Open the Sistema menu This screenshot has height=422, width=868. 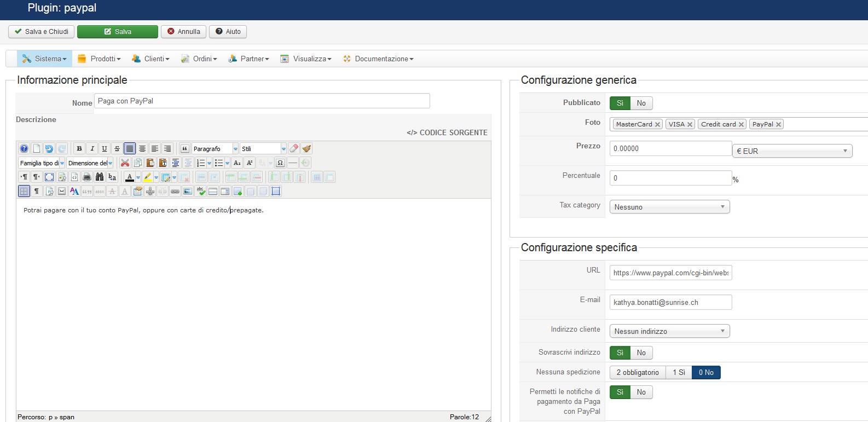tap(44, 59)
